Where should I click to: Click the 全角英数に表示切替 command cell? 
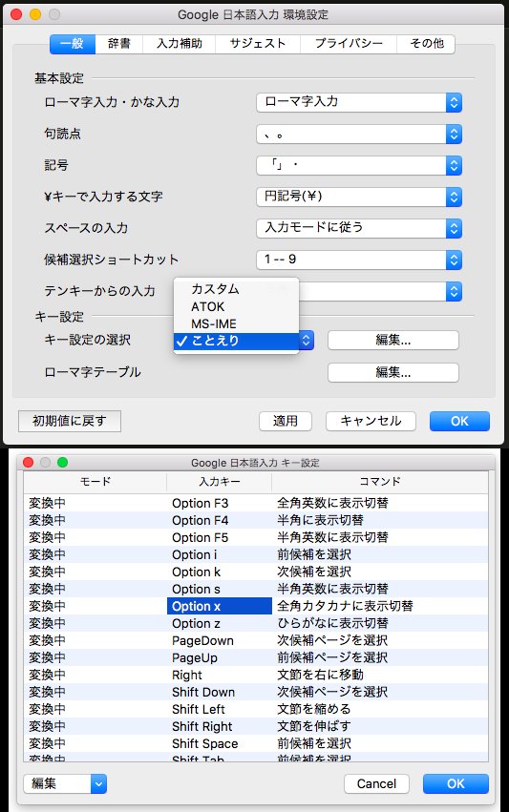coord(380,503)
